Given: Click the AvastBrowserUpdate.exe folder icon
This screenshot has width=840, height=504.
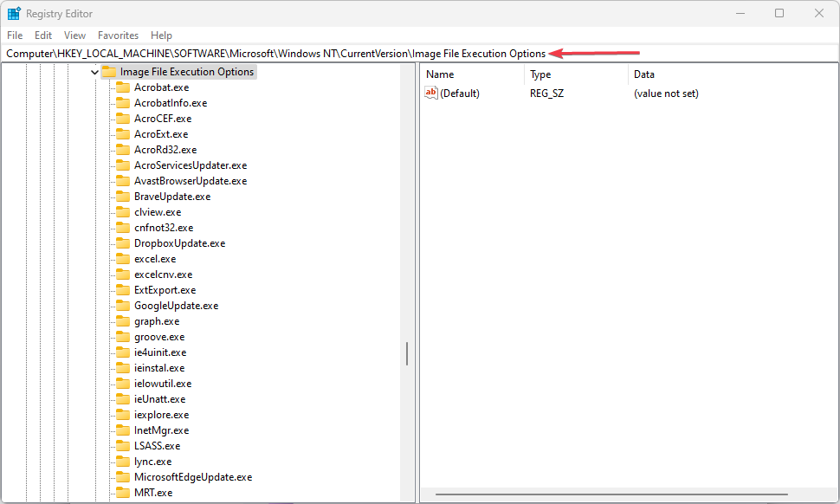Looking at the screenshot, I should click(123, 180).
